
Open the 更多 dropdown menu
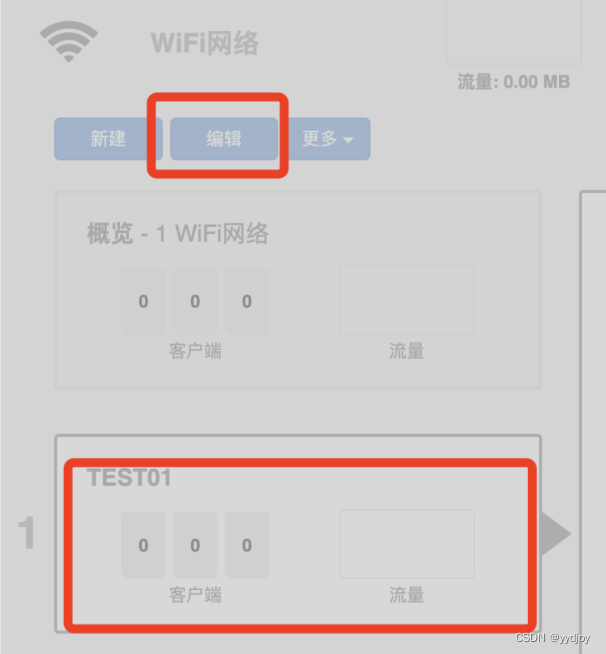pos(328,139)
